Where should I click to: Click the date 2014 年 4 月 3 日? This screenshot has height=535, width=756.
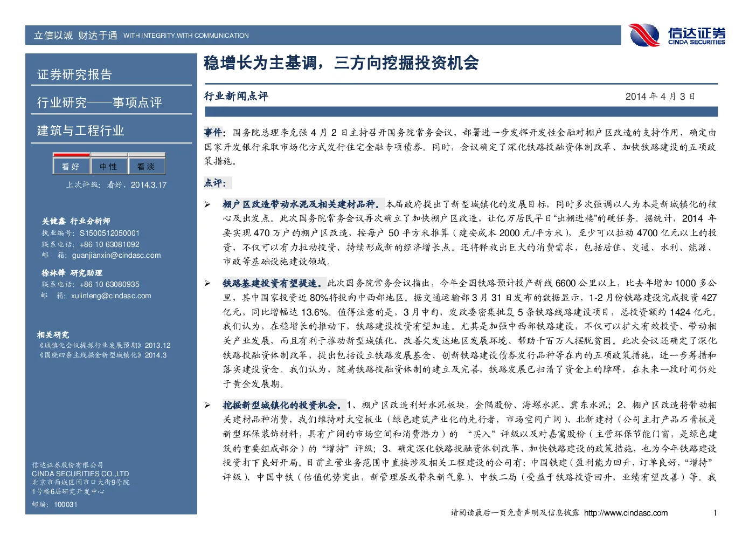tap(660, 97)
